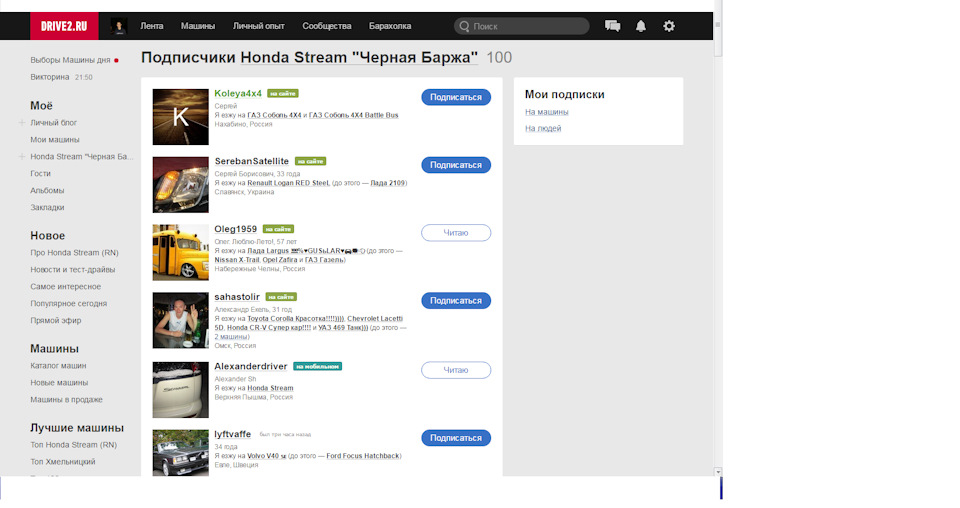
Task: Open Каталог машин link
Action: pyautogui.click(x=58, y=366)
